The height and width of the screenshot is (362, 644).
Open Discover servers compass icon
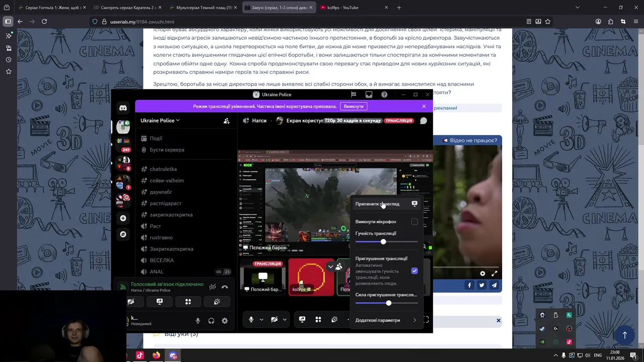click(123, 234)
